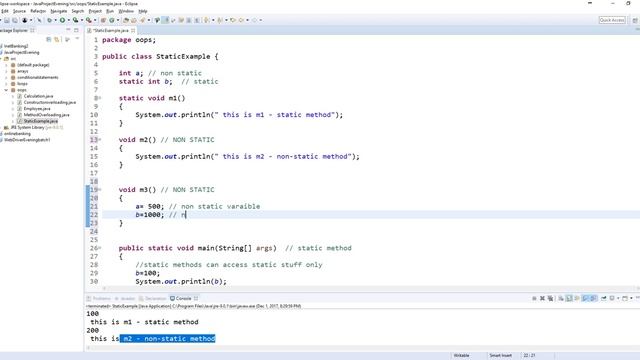Image resolution: width=640 pixels, height=360 pixels.
Task: Toggle Mark Occurrences in the toolbar
Action: tap(166, 20)
